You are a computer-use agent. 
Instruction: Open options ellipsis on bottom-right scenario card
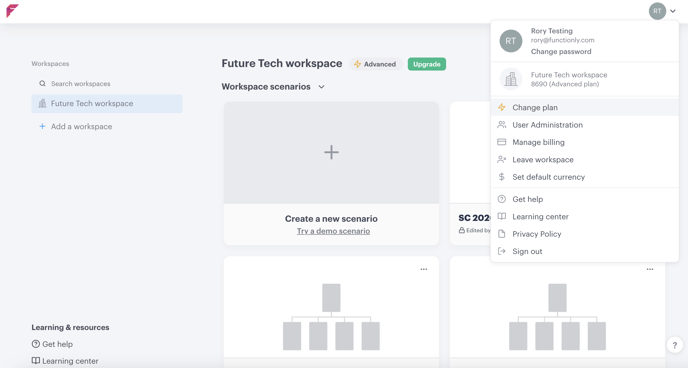[650, 269]
